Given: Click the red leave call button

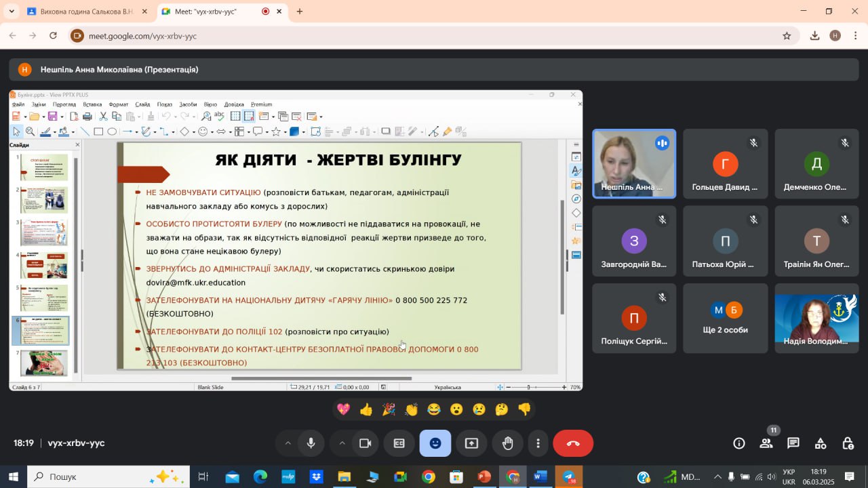Looking at the screenshot, I should 573,443.
